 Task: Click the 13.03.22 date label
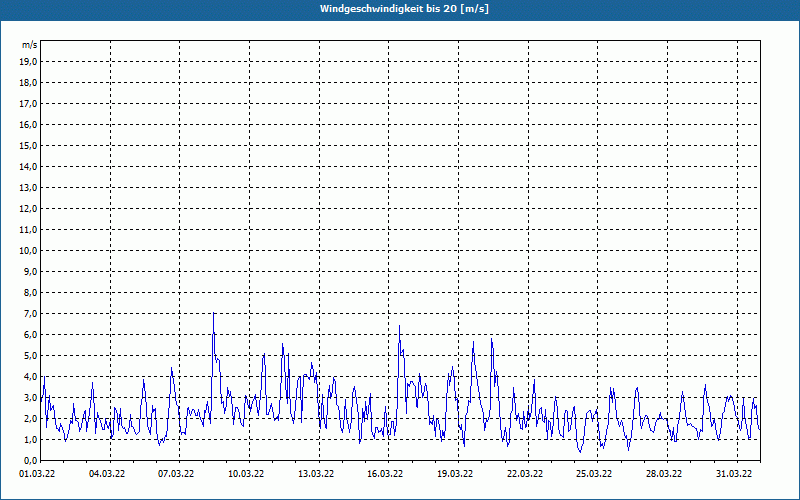pos(316,473)
